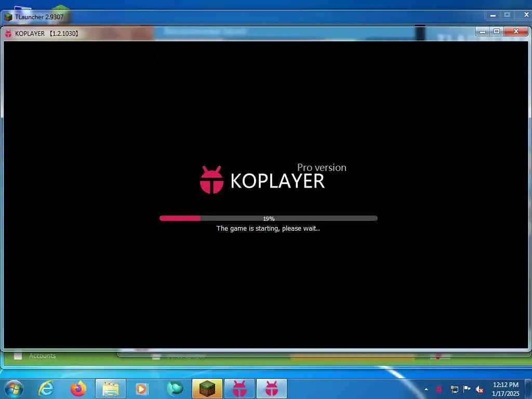532x399 pixels.
Task: Launch Internet Explorer from the taskbar
Action: 46,389
